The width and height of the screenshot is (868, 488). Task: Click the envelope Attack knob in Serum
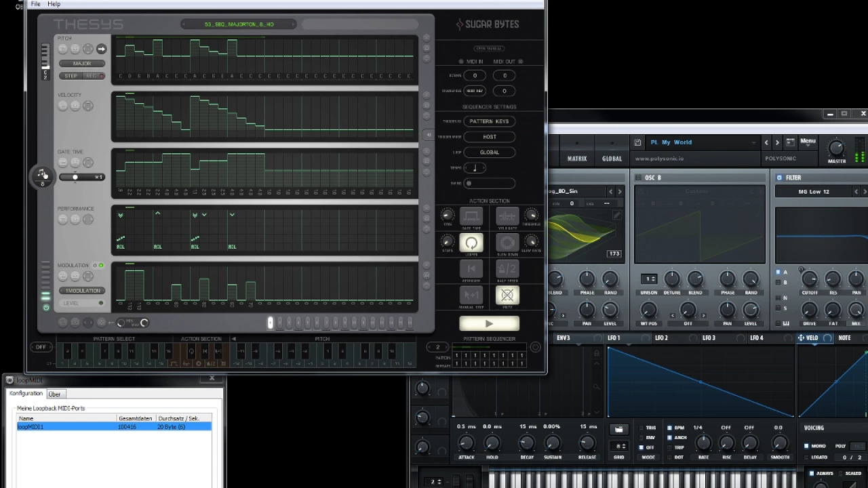tap(466, 443)
